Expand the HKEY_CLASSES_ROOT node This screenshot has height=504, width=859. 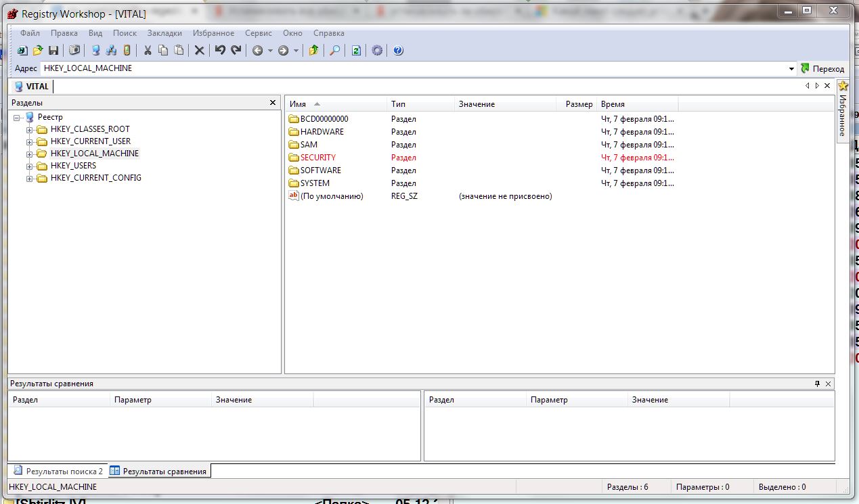click(30, 130)
